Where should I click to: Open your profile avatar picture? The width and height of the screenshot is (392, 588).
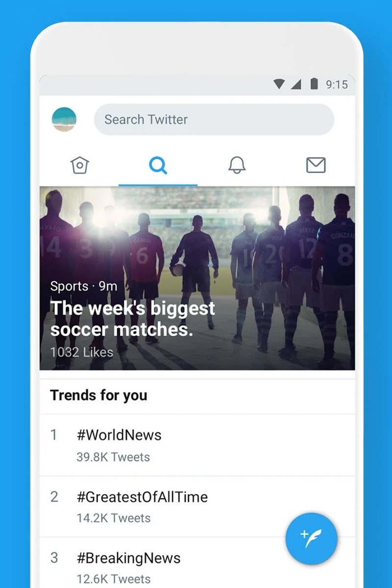pyautogui.click(x=64, y=119)
